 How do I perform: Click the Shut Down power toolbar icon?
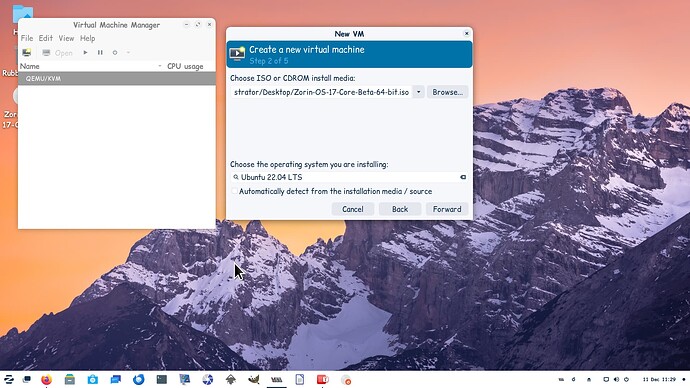click(x=115, y=53)
